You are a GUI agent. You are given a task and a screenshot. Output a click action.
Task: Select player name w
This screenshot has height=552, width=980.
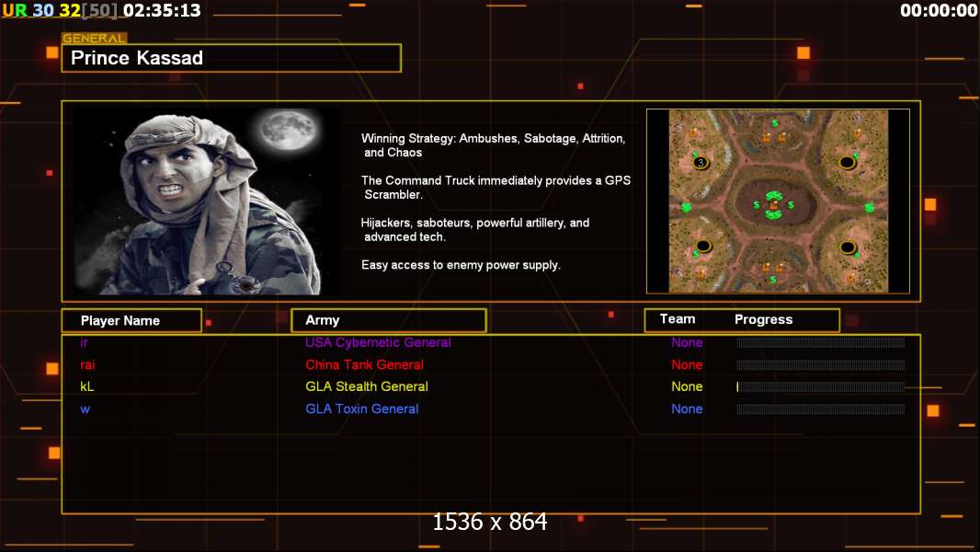(85, 408)
